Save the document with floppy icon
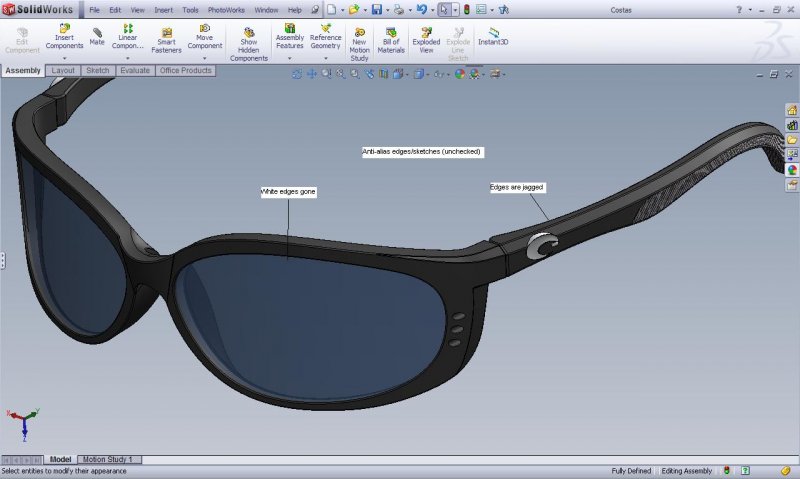 [x=377, y=9]
